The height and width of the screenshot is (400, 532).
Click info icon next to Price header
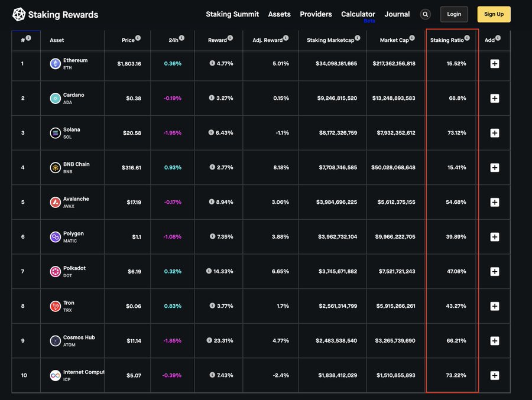(x=138, y=38)
